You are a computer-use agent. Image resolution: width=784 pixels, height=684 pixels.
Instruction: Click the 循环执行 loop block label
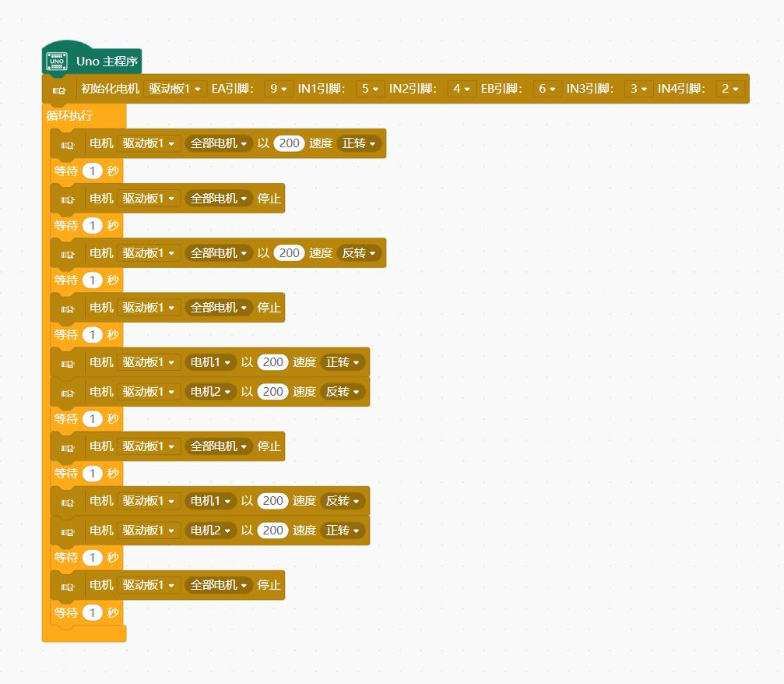pos(69,115)
